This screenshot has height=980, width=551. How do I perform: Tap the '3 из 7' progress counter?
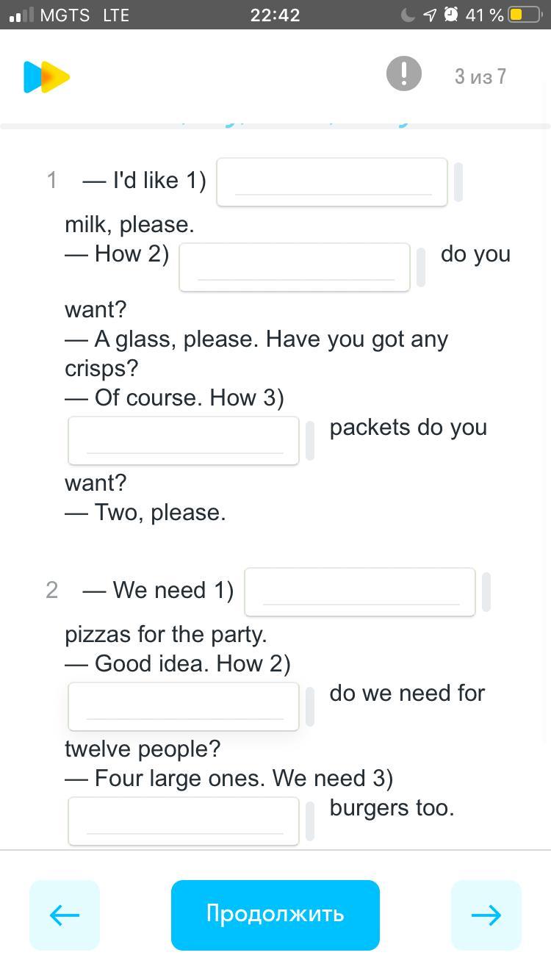480,76
